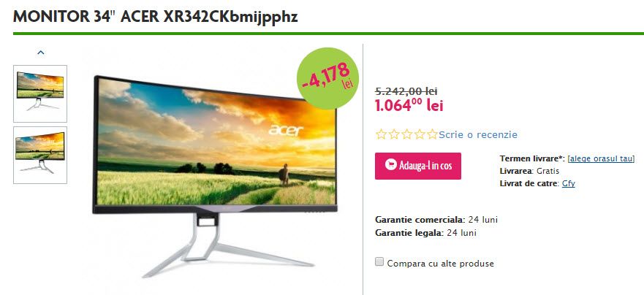Click the up chevron above the thumbnails
644x295 pixels.
pyautogui.click(x=40, y=53)
